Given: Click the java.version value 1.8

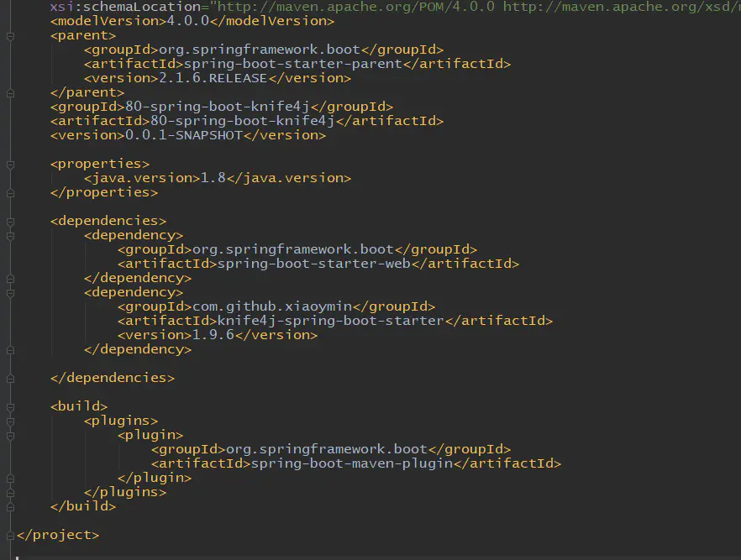Looking at the screenshot, I should (x=213, y=178).
